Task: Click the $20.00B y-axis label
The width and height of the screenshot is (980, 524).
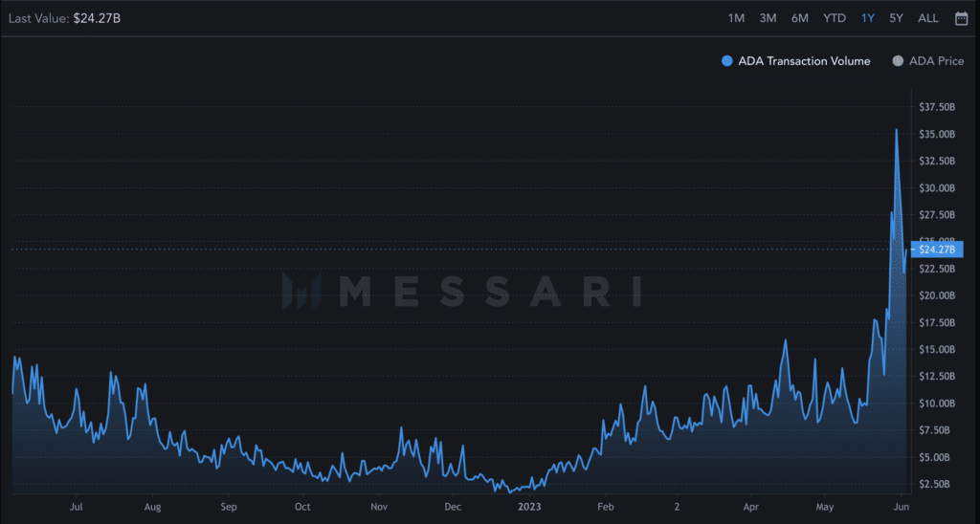Action: tap(937, 295)
